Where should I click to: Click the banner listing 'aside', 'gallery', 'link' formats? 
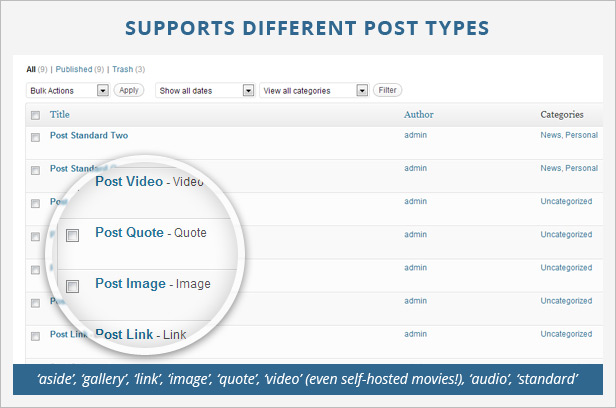tap(308, 379)
